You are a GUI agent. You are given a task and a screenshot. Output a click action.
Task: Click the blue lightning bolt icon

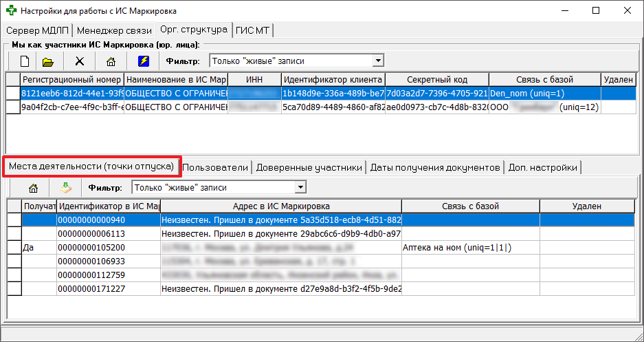tap(143, 61)
